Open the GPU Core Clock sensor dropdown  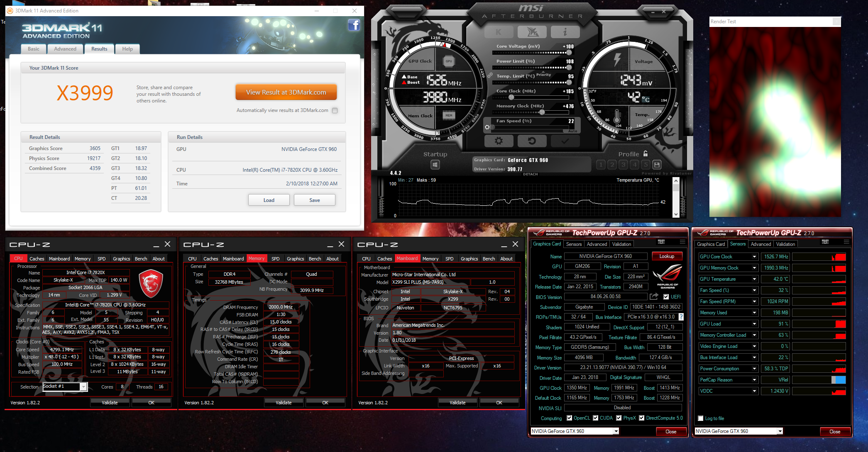754,257
